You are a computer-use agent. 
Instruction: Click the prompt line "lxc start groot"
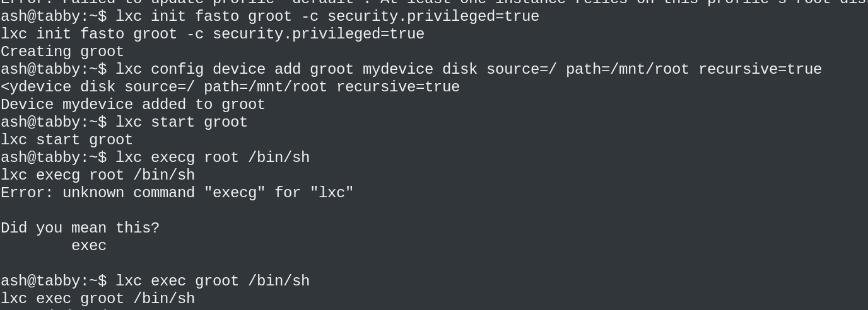(x=182, y=122)
